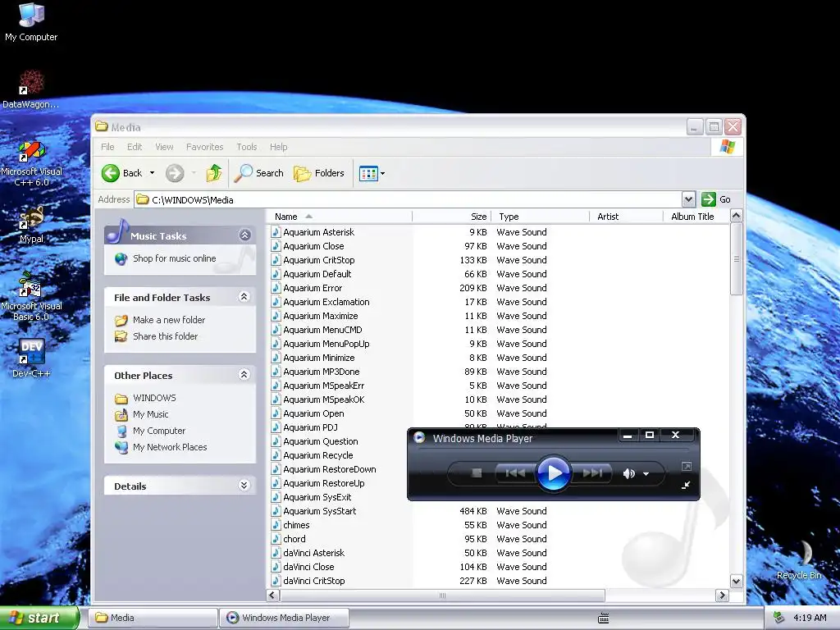Click the Next track button in Media Player

592,473
